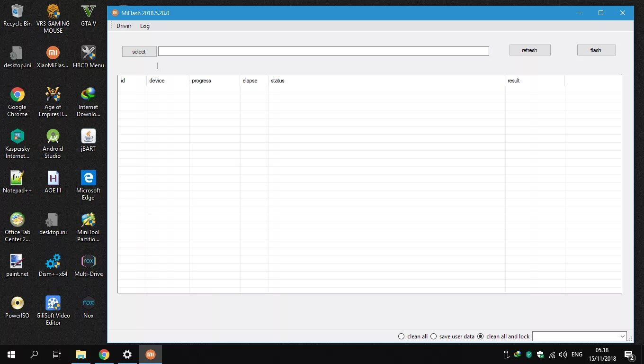Open the volume control in the system tray
This screenshot has height=364, width=644.
pyautogui.click(x=563, y=355)
